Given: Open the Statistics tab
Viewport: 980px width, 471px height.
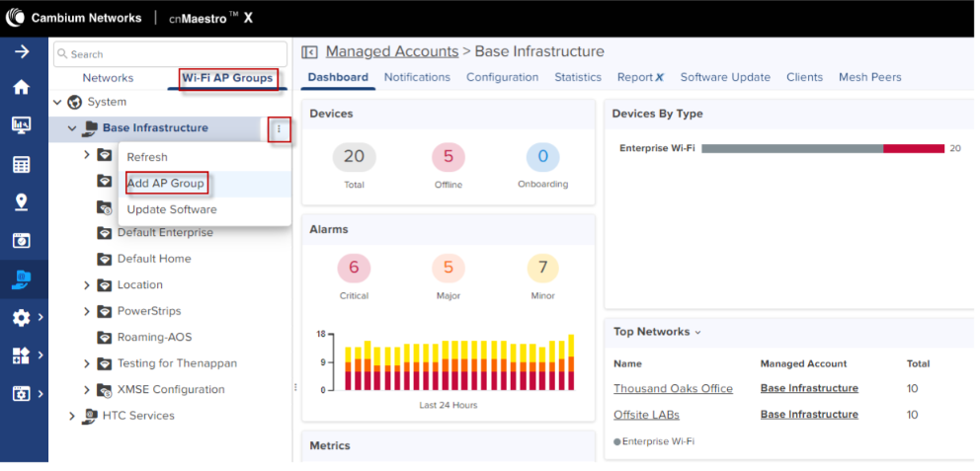Looking at the screenshot, I should pyautogui.click(x=578, y=77).
